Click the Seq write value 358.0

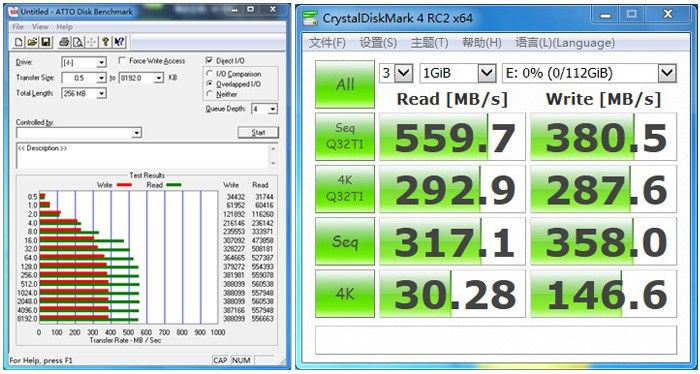tap(604, 241)
